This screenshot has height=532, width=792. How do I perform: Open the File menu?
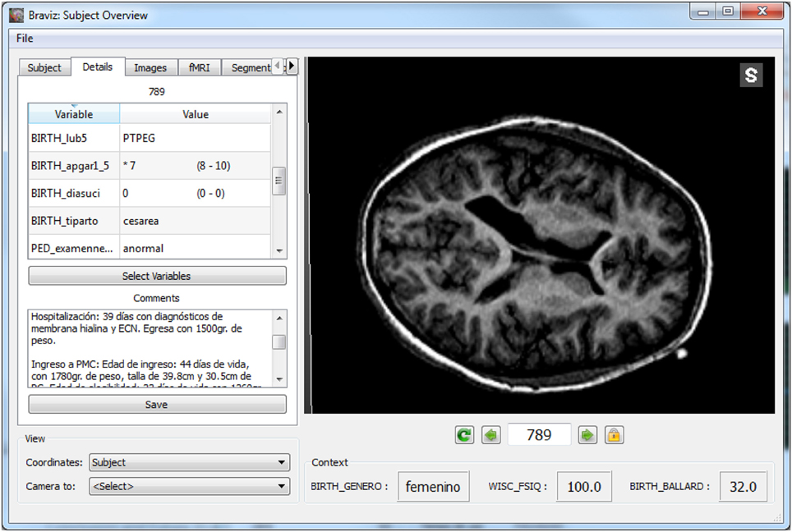(x=25, y=39)
